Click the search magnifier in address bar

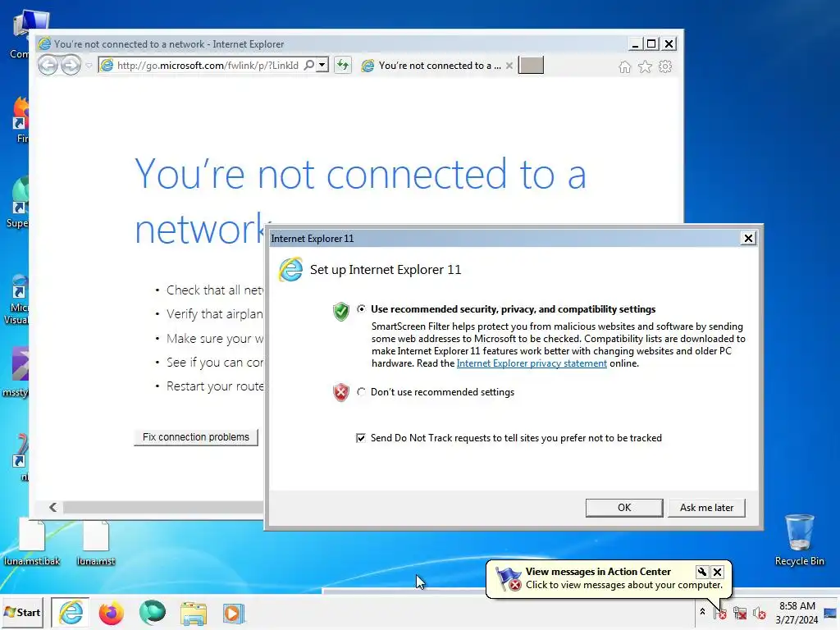click(309, 66)
